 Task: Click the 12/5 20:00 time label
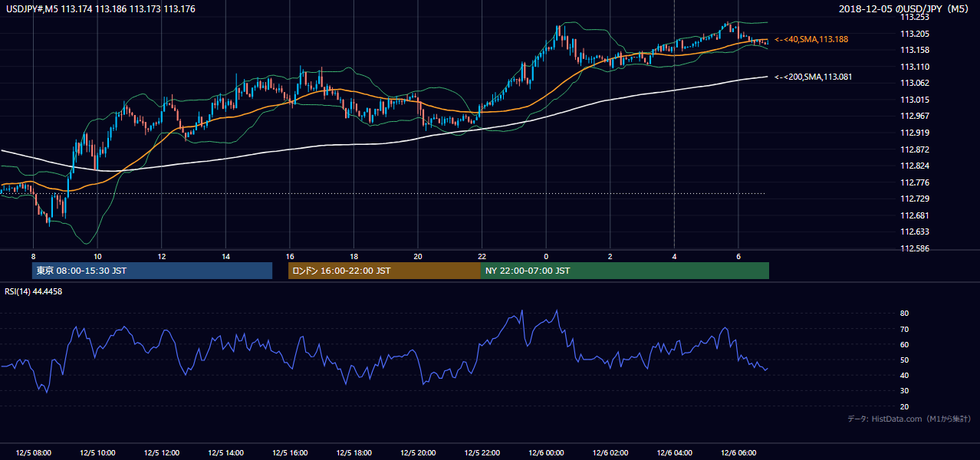(x=418, y=452)
